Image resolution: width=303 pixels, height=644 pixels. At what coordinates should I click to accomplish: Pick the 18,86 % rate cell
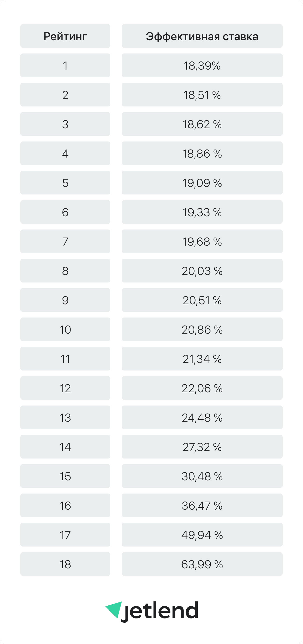(x=202, y=154)
